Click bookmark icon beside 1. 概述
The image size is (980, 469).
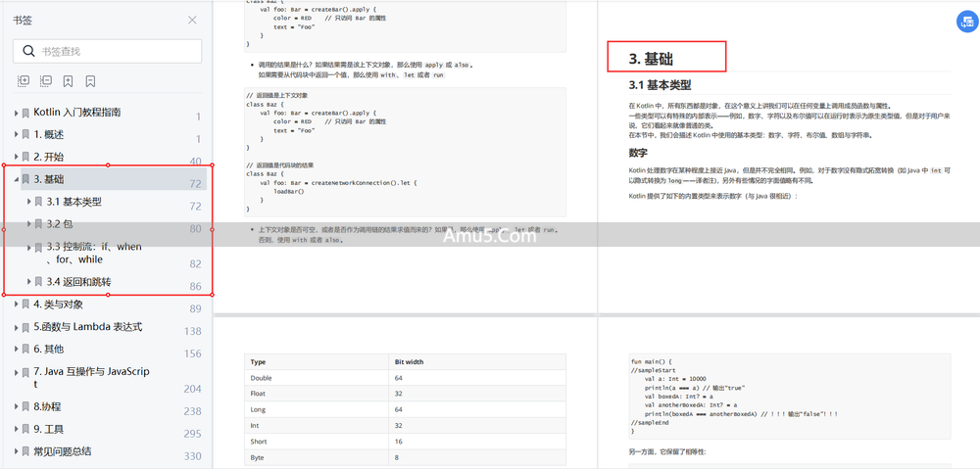(x=25, y=135)
